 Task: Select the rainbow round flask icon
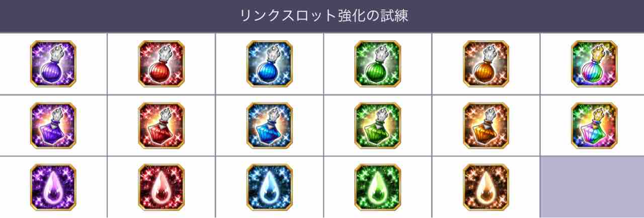[594, 64]
